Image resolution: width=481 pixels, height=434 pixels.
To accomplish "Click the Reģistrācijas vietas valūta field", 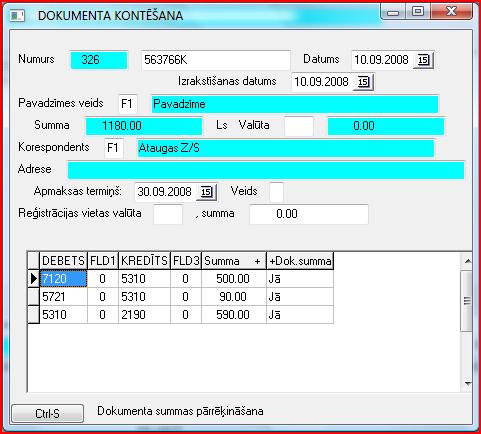I will 168,214.
